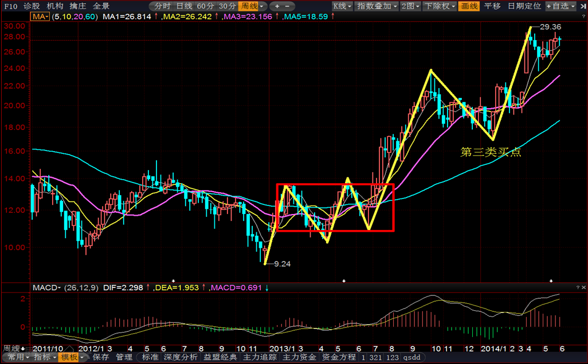Select the template tab labeled 1
588x364 pixels.
coord(363,357)
